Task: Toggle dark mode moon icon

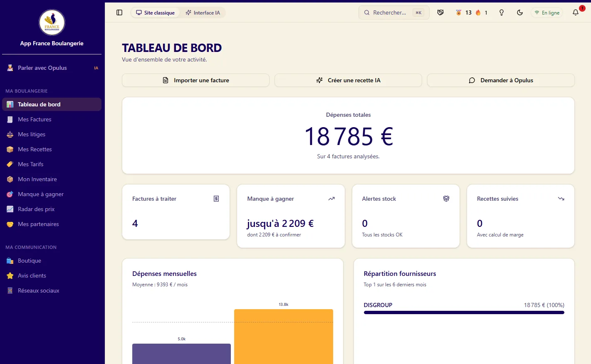Action: 520,12
